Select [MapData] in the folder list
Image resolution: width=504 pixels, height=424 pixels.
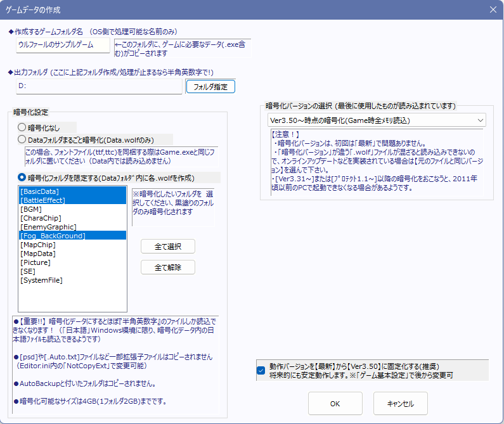point(73,254)
